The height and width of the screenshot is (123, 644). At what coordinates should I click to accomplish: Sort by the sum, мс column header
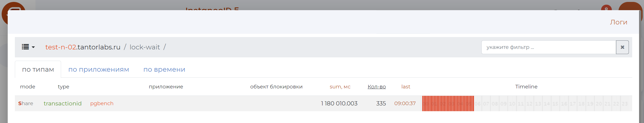[x=340, y=87]
